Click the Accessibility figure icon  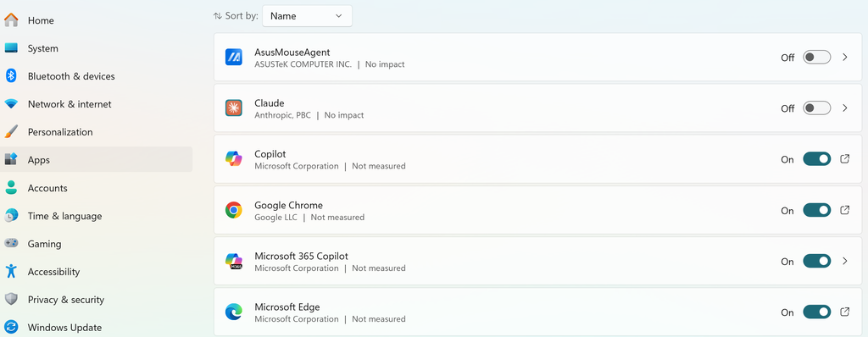(11, 271)
